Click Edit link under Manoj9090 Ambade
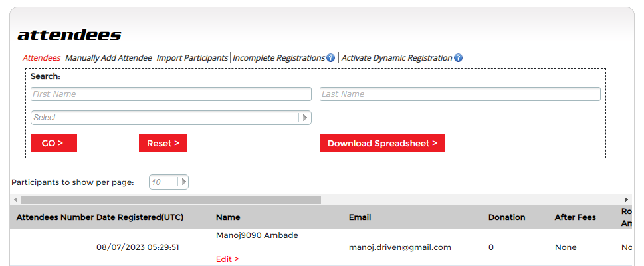 pyautogui.click(x=227, y=259)
